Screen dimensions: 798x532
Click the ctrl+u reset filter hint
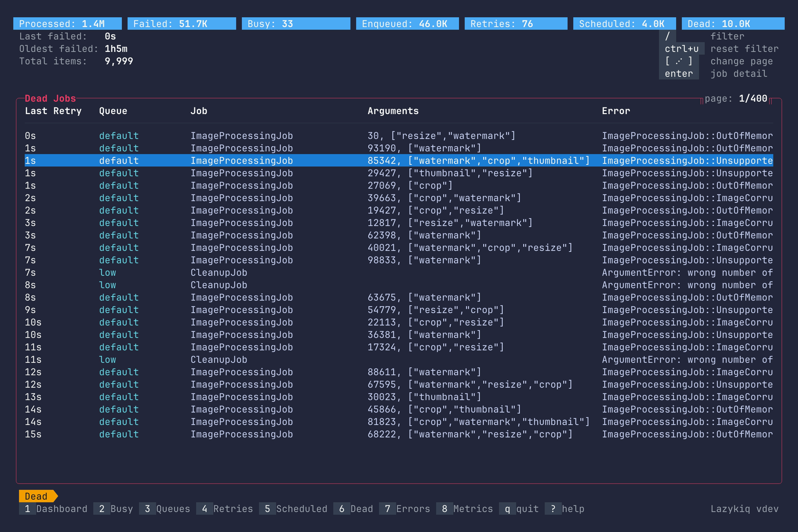tap(681, 49)
